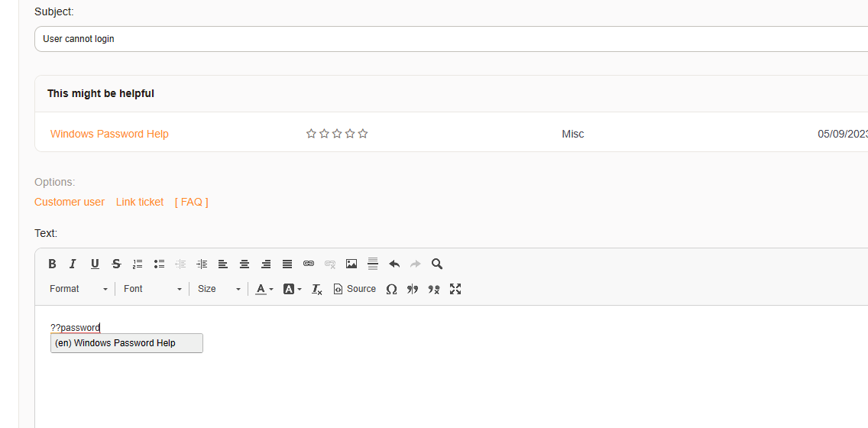The image size is (868, 428).
Task: Insert an image into text
Action: tap(351, 264)
